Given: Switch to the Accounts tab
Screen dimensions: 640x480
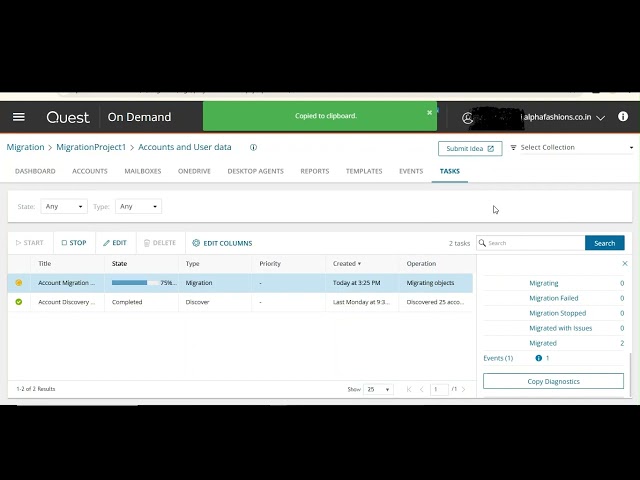Looking at the screenshot, I should coord(90,171).
